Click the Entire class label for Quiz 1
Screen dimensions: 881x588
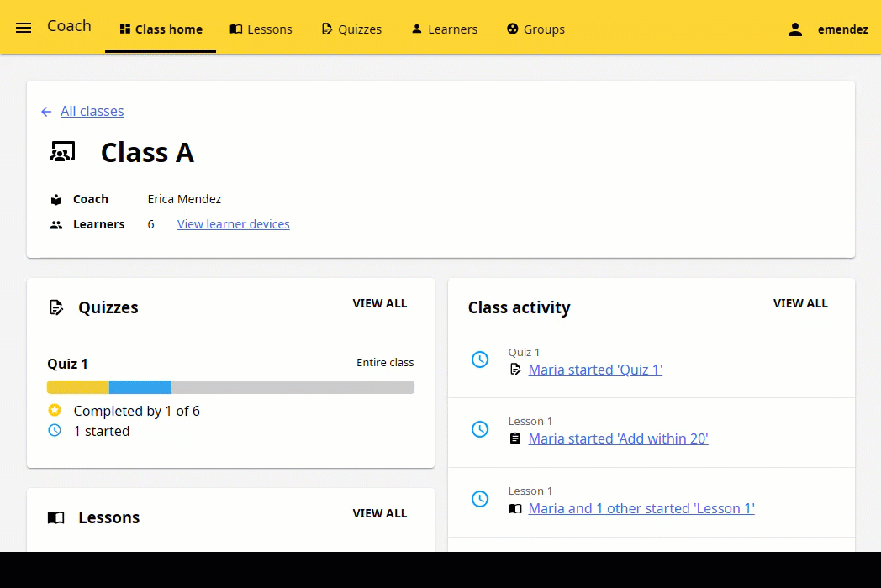pos(385,363)
